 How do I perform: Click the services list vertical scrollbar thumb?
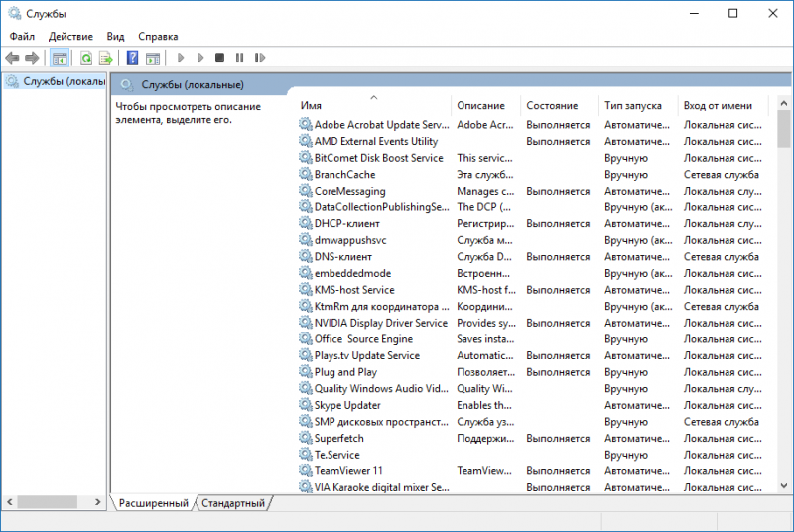pos(784,129)
